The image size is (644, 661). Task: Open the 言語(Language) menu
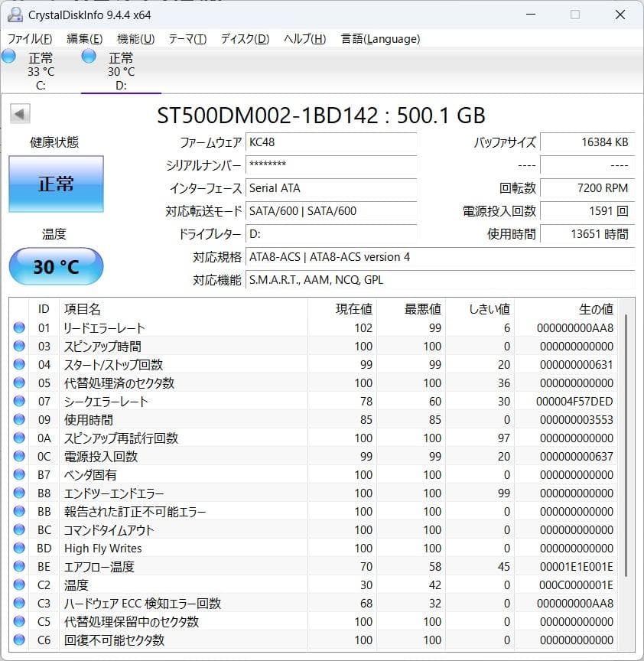(381, 38)
